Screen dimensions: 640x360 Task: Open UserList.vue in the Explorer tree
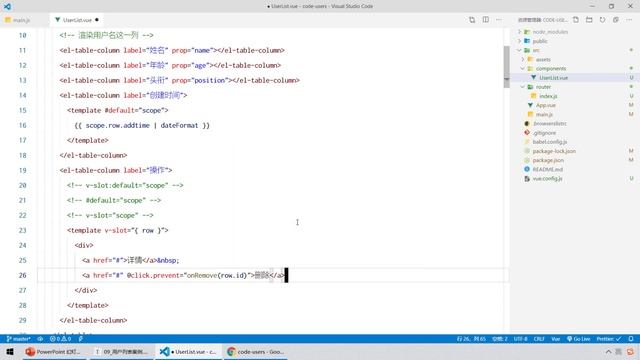(x=553, y=78)
